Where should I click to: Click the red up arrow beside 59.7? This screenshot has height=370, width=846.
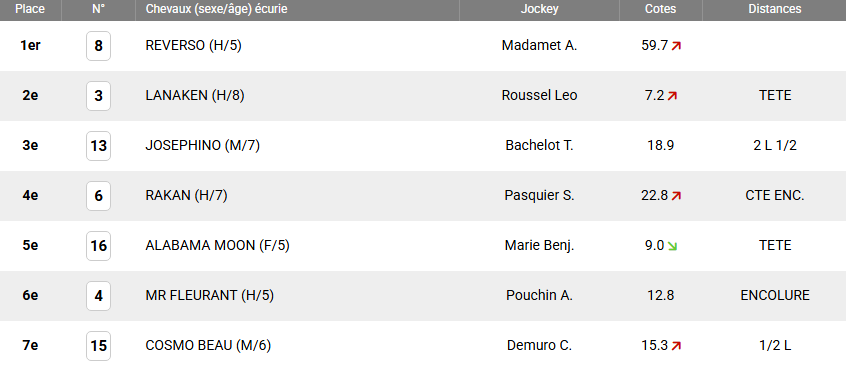[x=676, y=46]
